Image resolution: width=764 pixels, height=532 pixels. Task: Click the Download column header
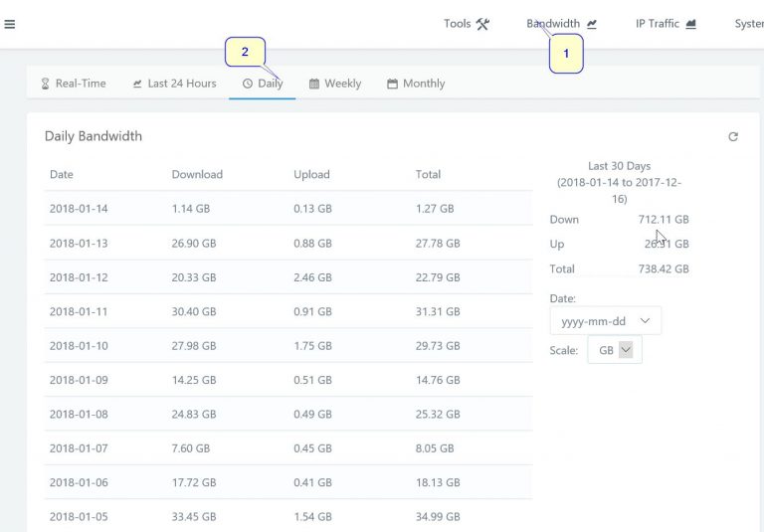[x=197, y=174]
